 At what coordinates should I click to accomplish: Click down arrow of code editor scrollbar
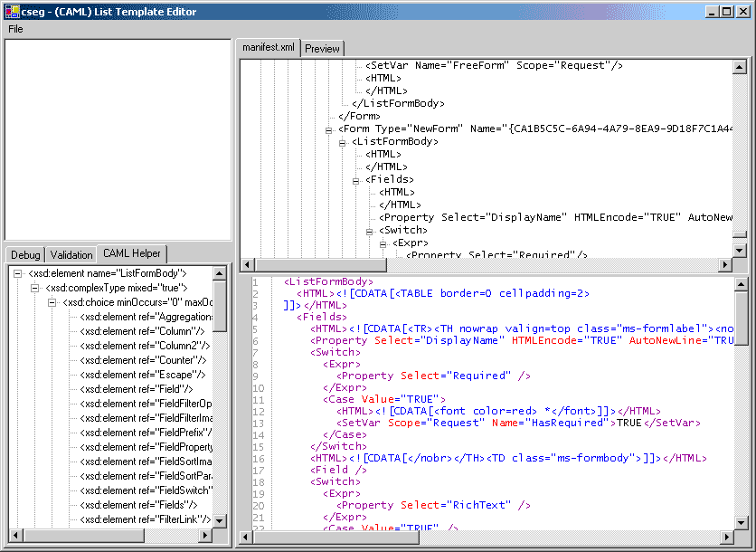click(741, 522)
